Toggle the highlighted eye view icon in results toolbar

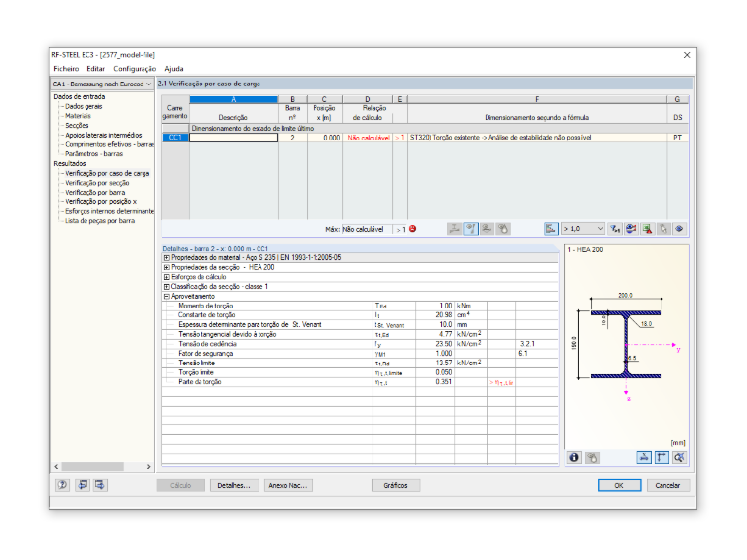click(x=471, y=229)
